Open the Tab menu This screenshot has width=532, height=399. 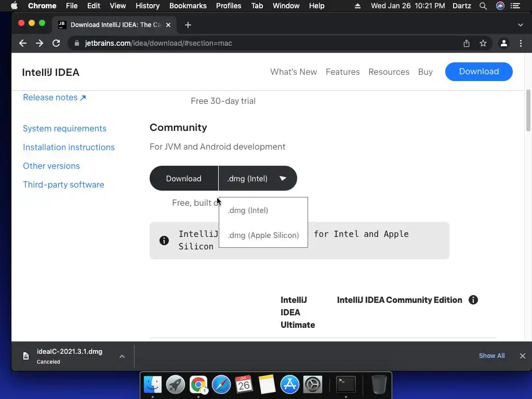(257, 6)
